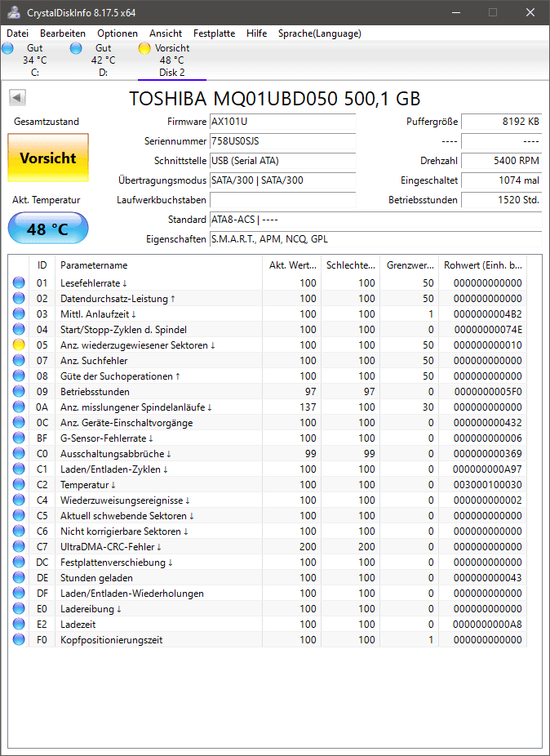The image size is (550, 756).
Task: Open the Optionen menu
Action: point(118,33)
